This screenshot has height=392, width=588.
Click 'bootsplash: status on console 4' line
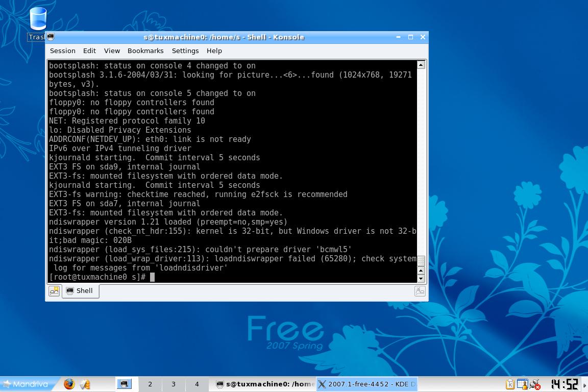point(152,66)
